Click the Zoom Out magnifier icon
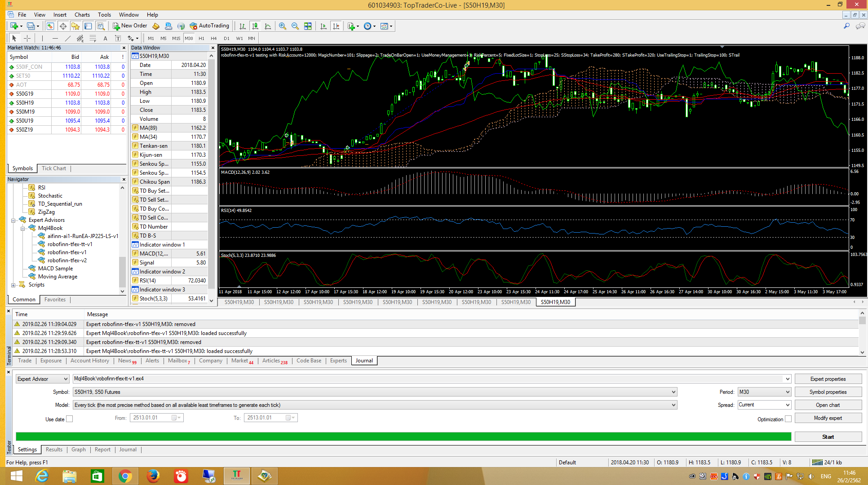Viewport: 868px width, 485px height. click(x=295, y=26)
